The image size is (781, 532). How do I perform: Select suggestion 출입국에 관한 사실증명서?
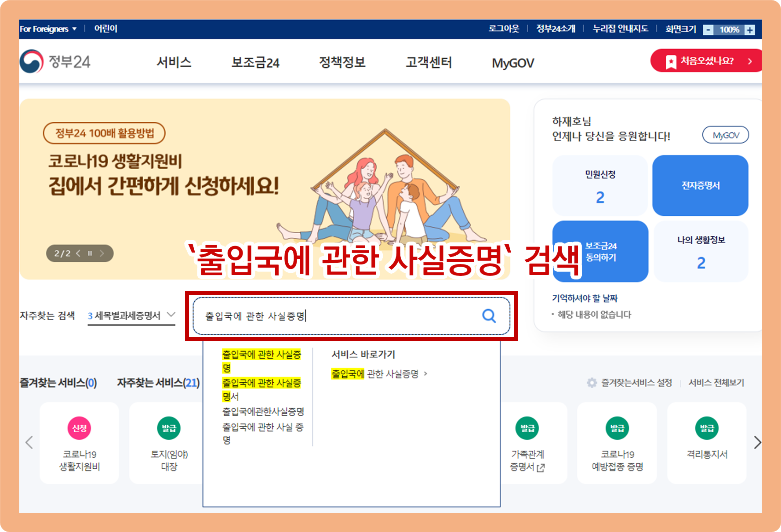coord(262,389)
